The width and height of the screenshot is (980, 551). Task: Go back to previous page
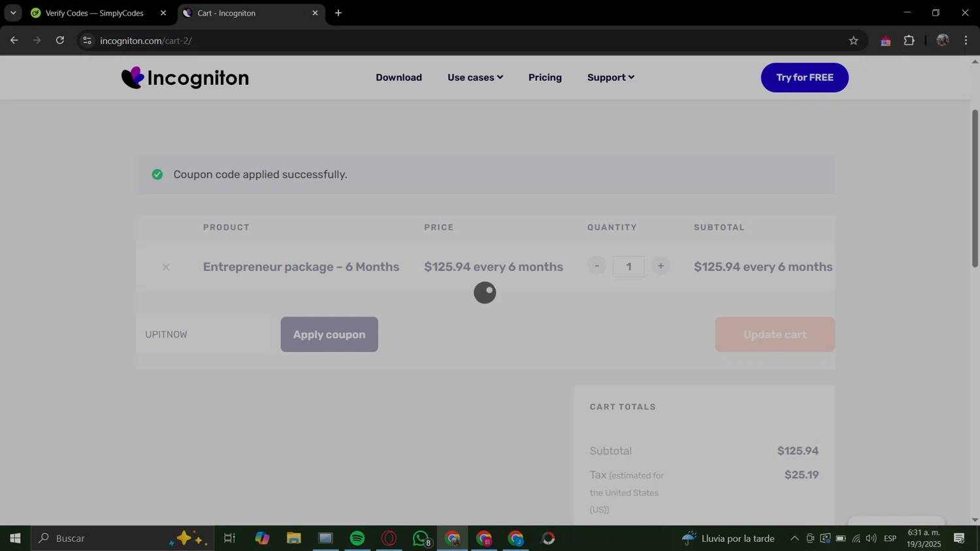(x=14, y=40)
